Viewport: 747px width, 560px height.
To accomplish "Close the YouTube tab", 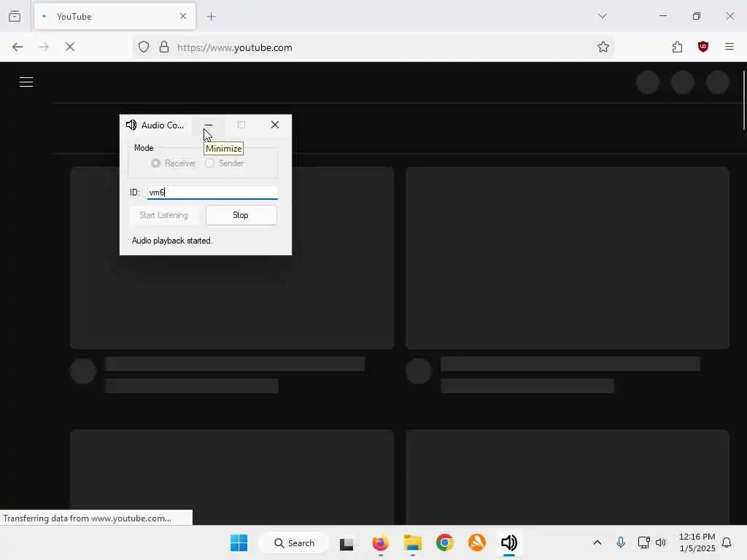I will [x=183, y=16].
